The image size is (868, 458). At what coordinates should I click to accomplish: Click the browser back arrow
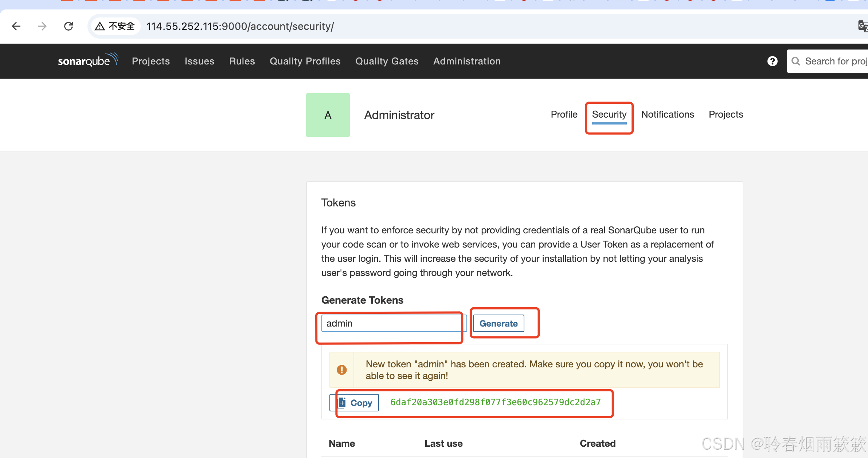[x=16, y=26]
